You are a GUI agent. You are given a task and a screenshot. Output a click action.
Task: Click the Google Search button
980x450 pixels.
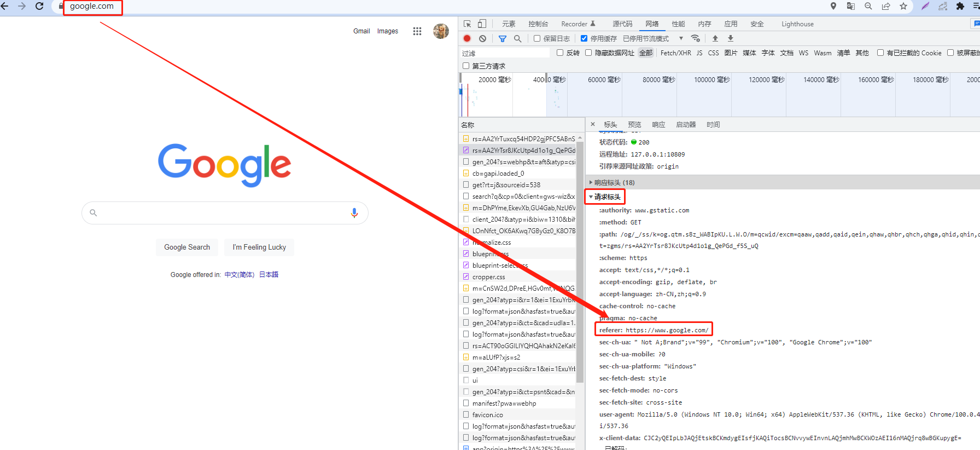(187, 247)
